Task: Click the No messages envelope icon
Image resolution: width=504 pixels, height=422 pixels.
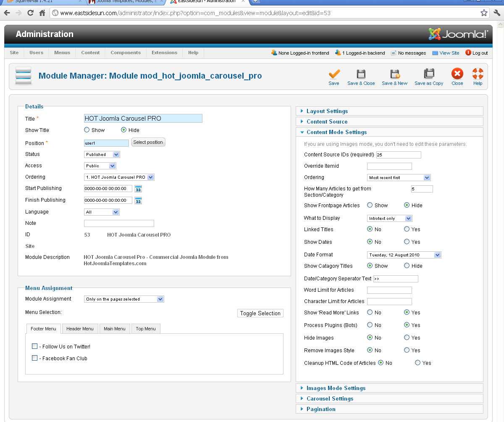Action: (394, 53)
